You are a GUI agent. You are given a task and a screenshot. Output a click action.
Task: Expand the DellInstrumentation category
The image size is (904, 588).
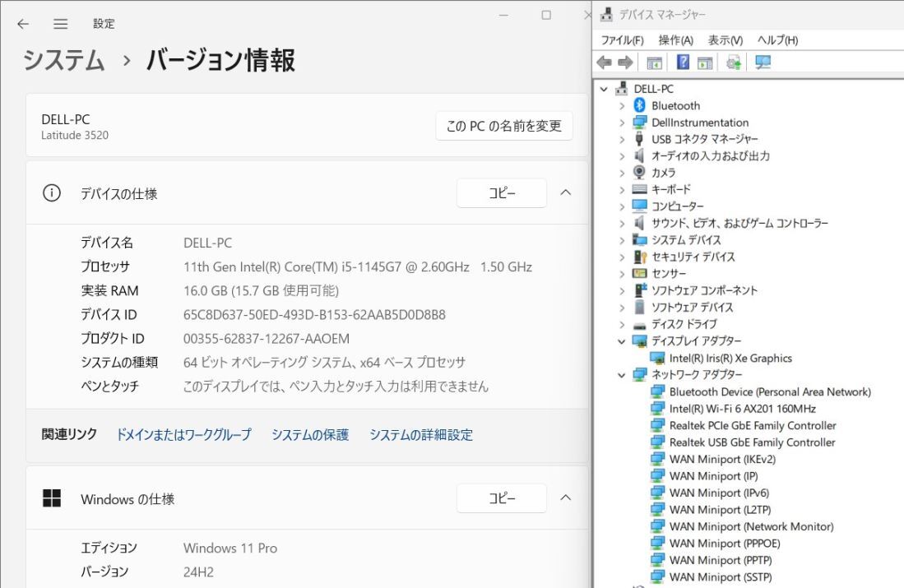click(622, 123)
